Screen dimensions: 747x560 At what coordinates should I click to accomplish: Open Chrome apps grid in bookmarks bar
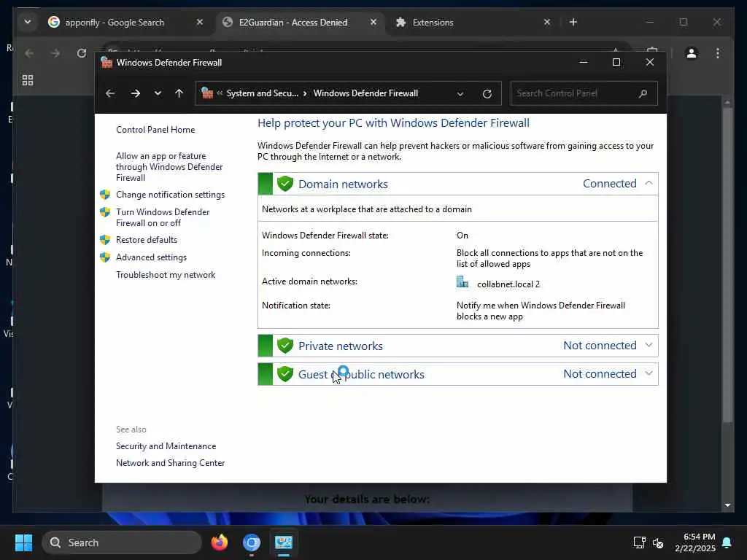click(x=28, y=80)
